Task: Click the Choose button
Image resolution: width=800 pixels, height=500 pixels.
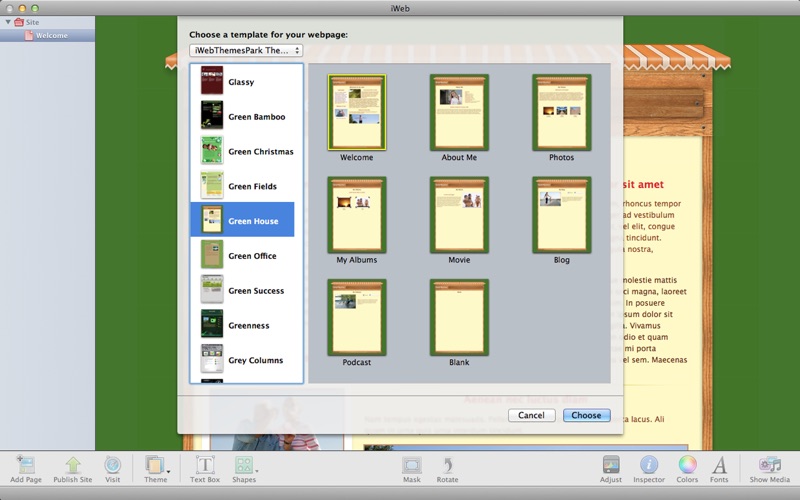Action: point(586,415)
